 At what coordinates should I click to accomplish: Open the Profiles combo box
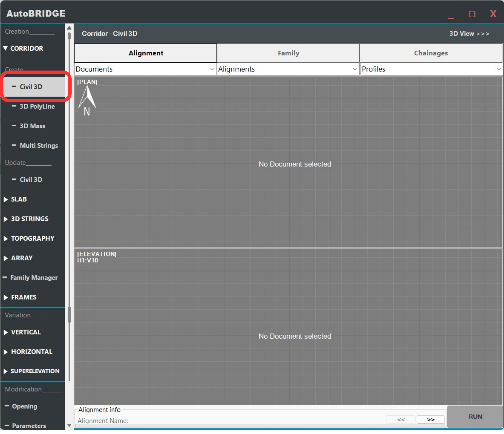pyautogui.click(x=431, y=69)
